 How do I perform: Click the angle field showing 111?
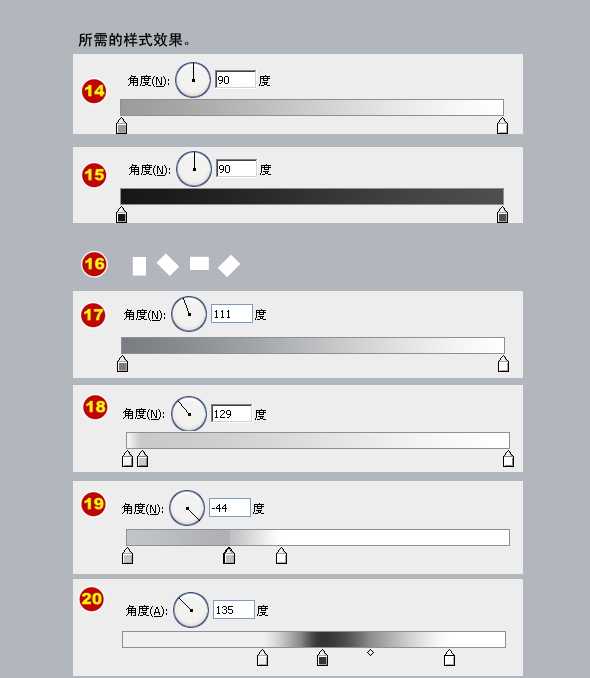(231, 314)
